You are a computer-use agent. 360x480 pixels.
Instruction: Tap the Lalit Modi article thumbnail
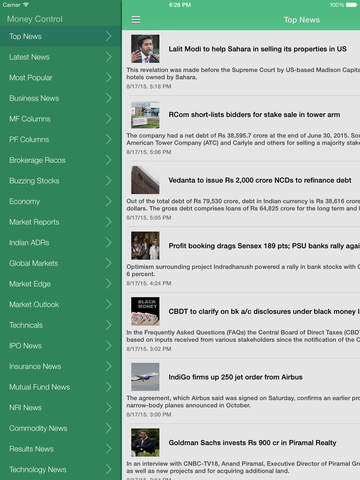145,49
